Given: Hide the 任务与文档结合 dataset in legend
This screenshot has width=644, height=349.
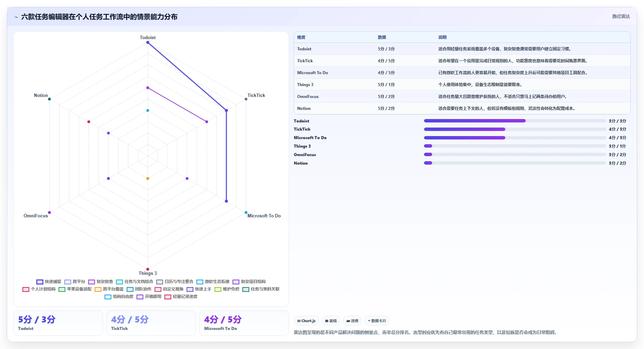Looking at the screenshot, I should click(x=135, y=282).
